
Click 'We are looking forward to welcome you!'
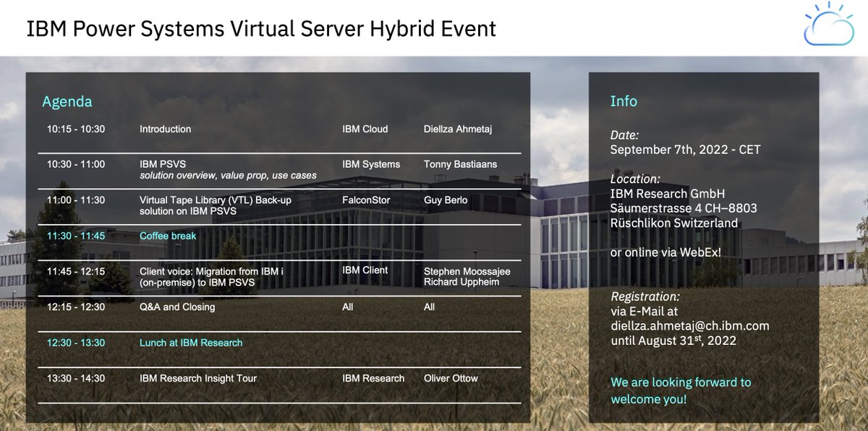681,391
